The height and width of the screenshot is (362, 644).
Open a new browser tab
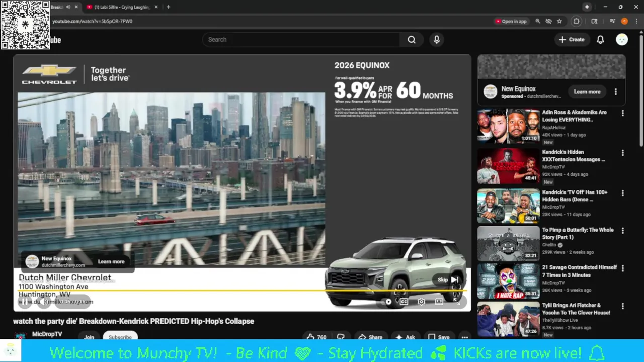tap(168, 7)
